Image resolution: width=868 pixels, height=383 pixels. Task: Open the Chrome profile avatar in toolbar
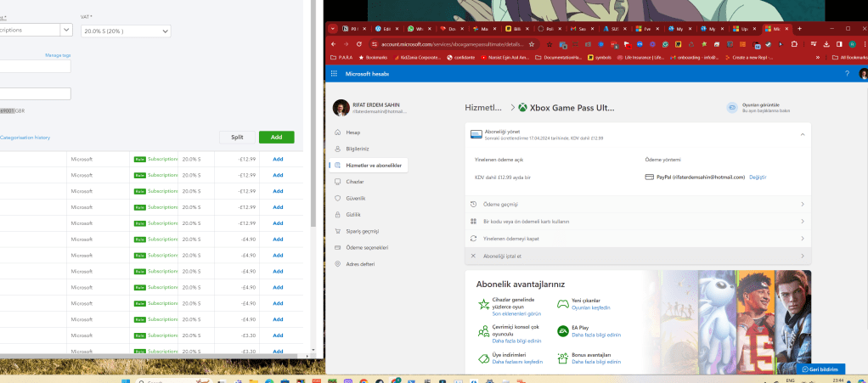(x=853, y=43)
